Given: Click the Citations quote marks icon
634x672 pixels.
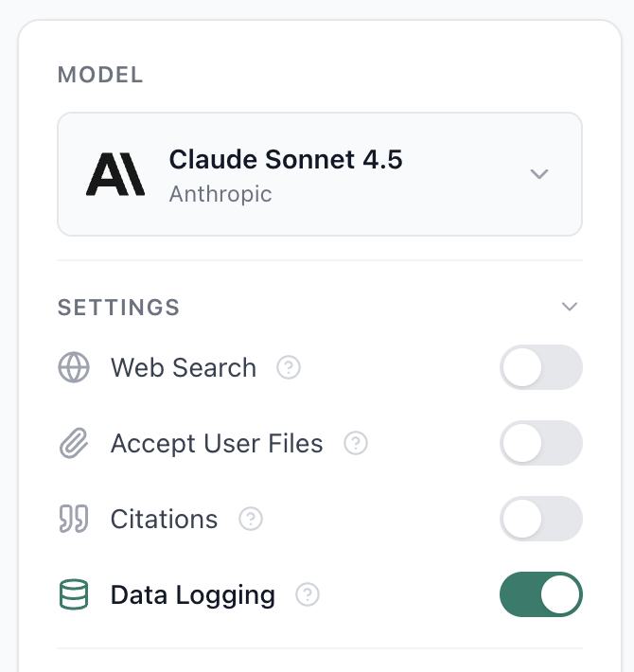Looking at the screenshot, I should click(74, 519).
